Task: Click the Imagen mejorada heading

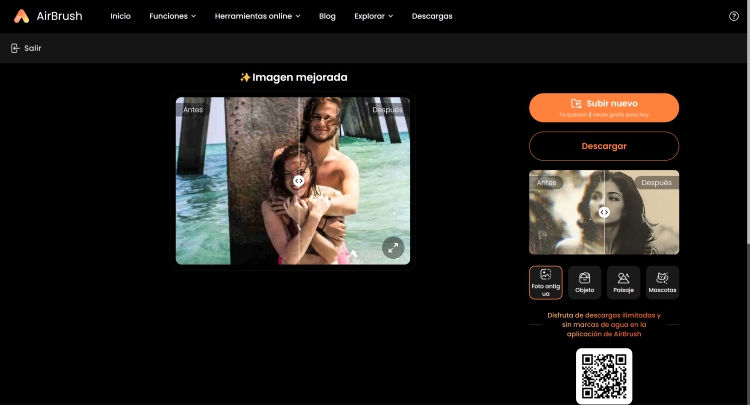Action: pos(294,77)
